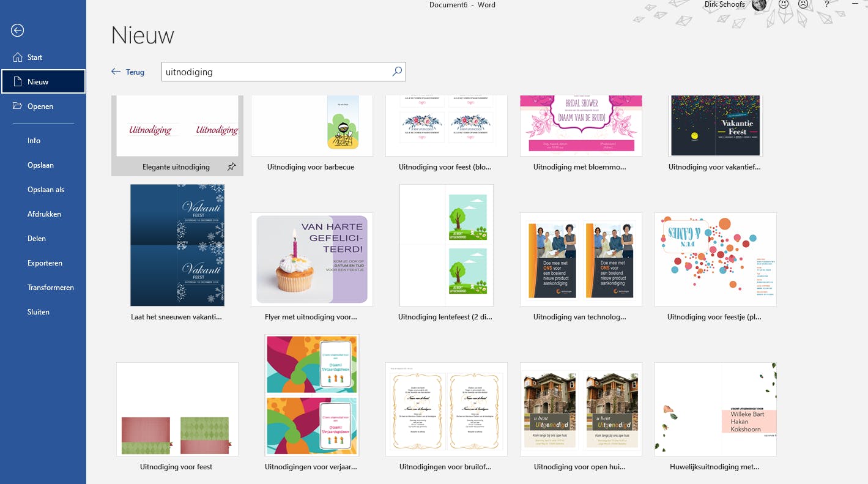Open the Dirk Schoofs account menu
868x484 pixels.
click(735, 5)
